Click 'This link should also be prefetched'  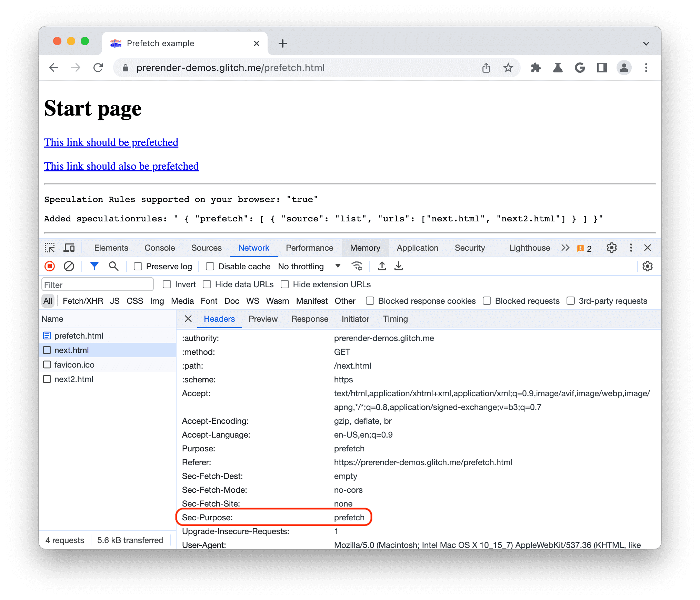[x=121, y=166]
